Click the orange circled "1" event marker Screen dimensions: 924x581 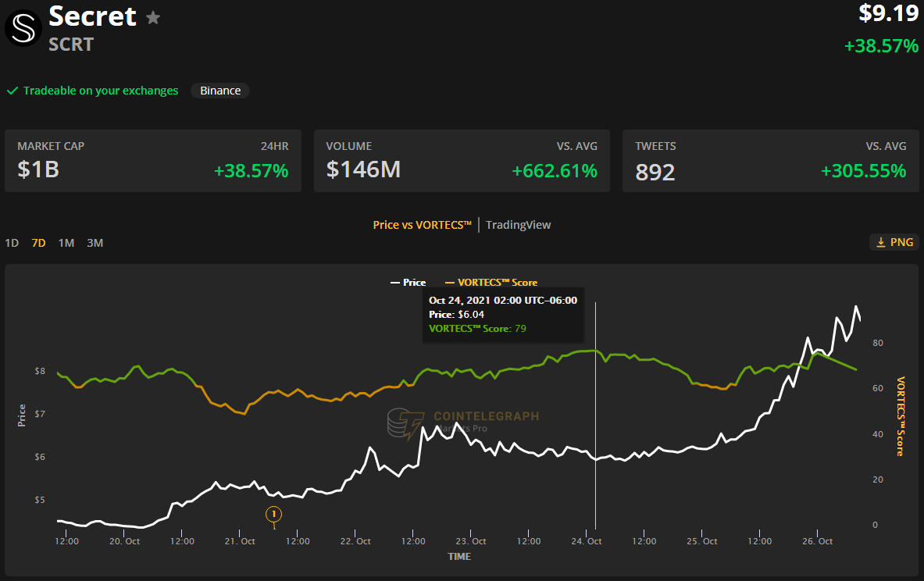point(273,515)
